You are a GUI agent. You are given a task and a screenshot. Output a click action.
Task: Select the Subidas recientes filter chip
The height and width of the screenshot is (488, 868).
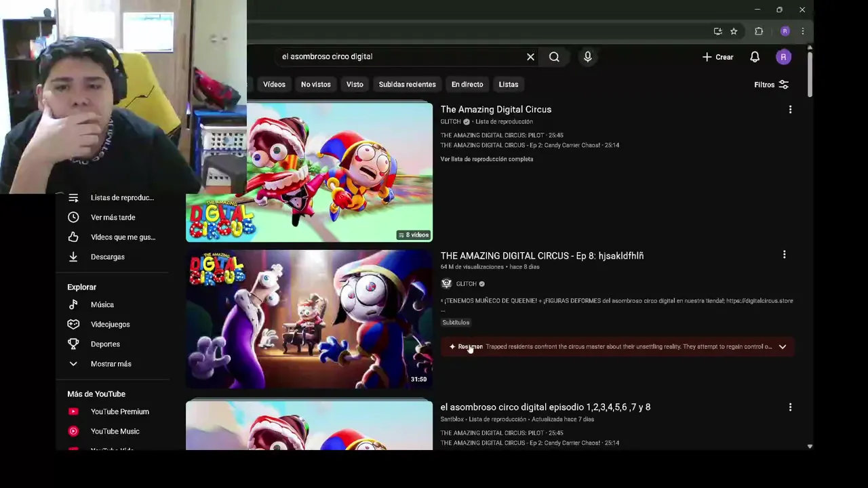407,85
